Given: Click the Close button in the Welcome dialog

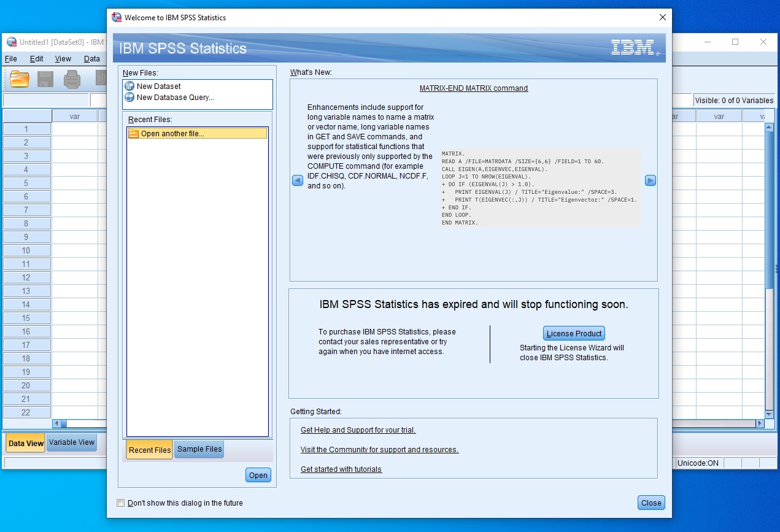Looking at the screenshot, I should [651, 503].
